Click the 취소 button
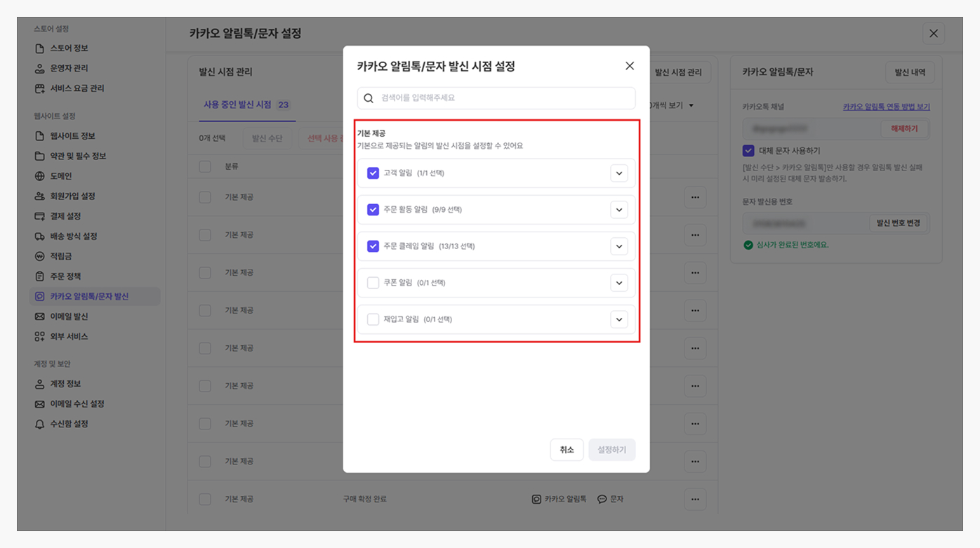 coord(567,450)
